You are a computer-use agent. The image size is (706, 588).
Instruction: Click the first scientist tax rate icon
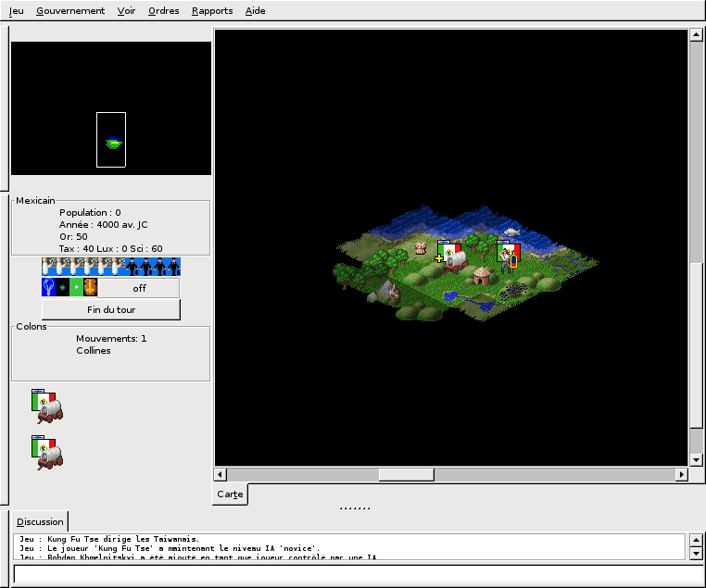click(x=49, y=267)
